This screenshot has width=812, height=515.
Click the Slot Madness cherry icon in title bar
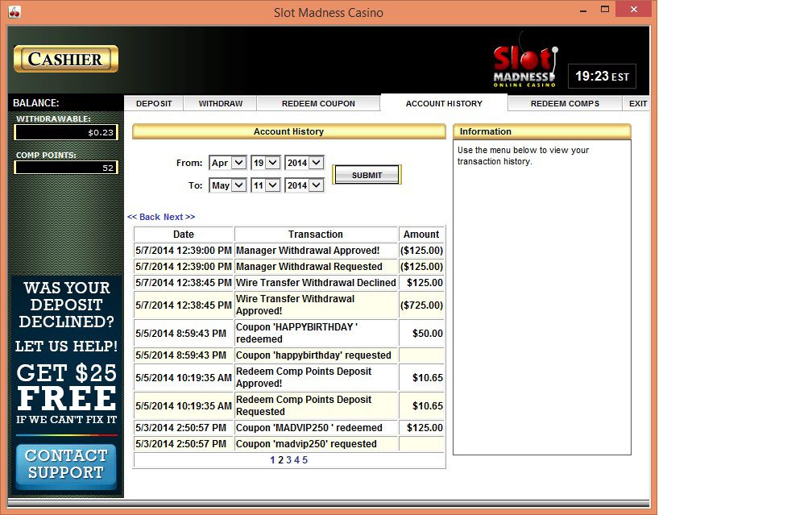click(x=14, y=12)
